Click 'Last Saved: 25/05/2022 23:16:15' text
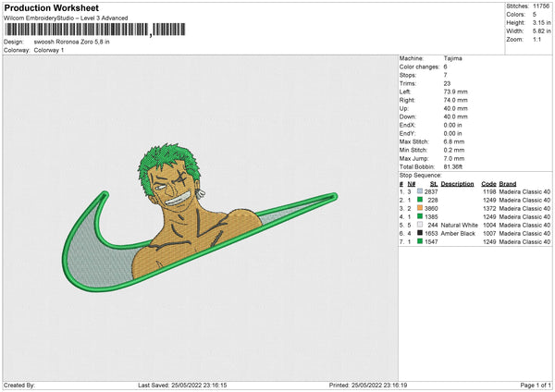 click(x=182, y=386)
